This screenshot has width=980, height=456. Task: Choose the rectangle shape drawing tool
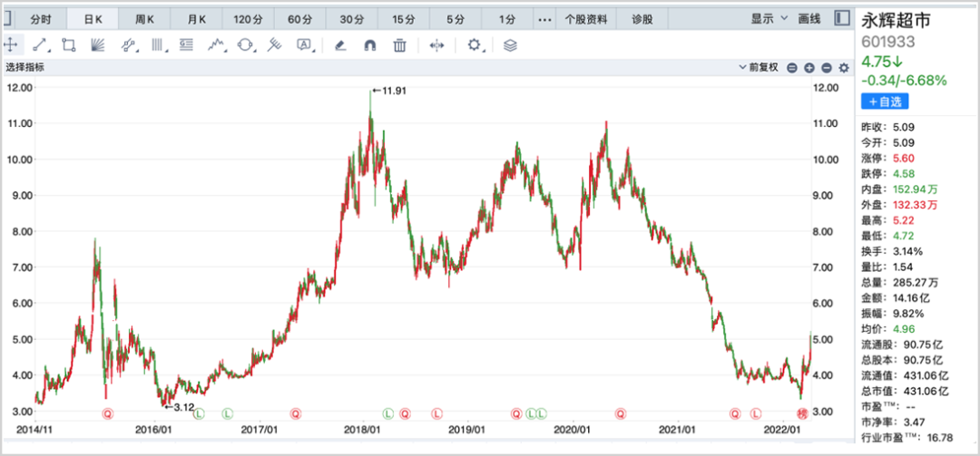coord(68,44)
